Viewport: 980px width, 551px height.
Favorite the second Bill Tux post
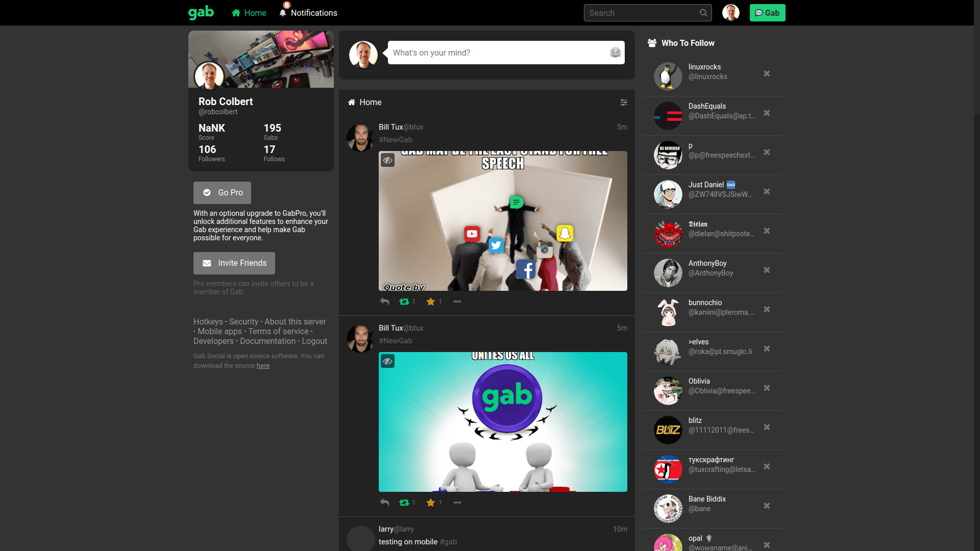click(431, 503)
